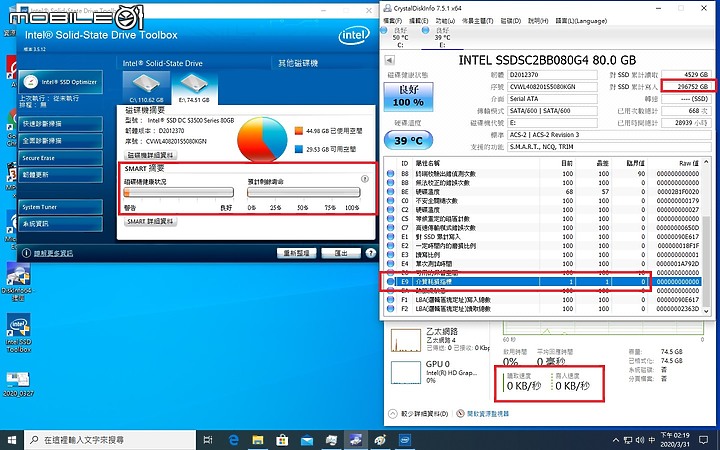Switch to the 其他磁碟機 tab
The width and height of the screenshot is (720, 450).
pos(298,63)
